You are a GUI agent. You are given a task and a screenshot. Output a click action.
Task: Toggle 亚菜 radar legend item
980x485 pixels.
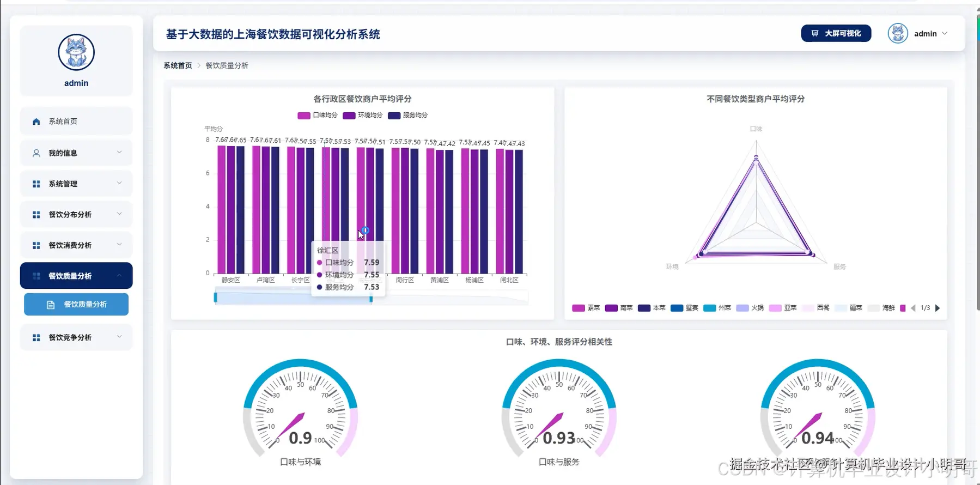coord(783,308)
